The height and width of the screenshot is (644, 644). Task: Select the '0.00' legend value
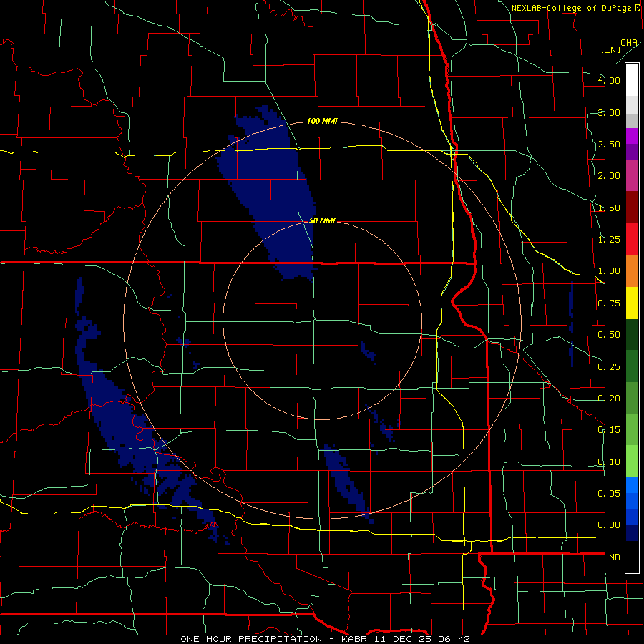pyautogui.click(x=609, y=525)
